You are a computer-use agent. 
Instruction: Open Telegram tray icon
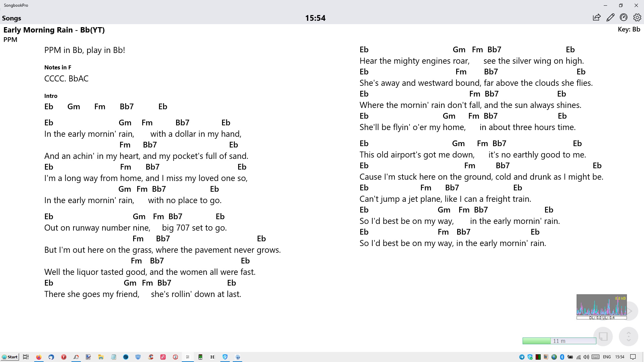point(522,357)
